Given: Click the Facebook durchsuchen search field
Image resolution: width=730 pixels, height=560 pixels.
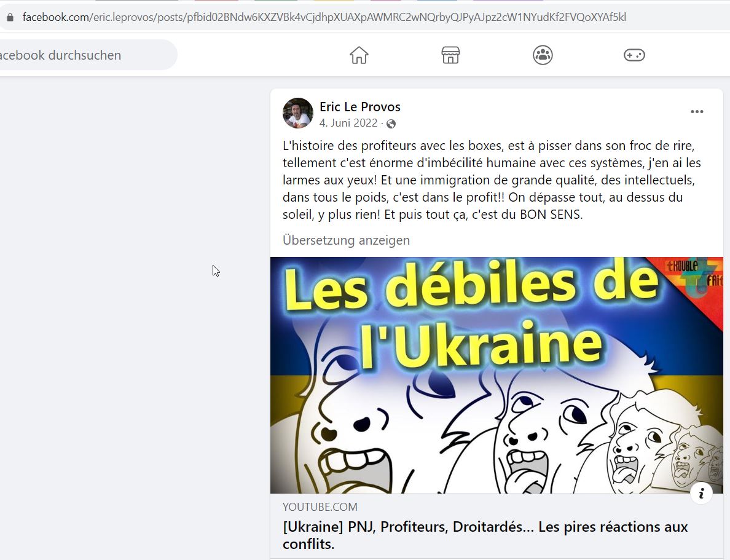Looking at the screenshot, I should [x=86, y=55].
